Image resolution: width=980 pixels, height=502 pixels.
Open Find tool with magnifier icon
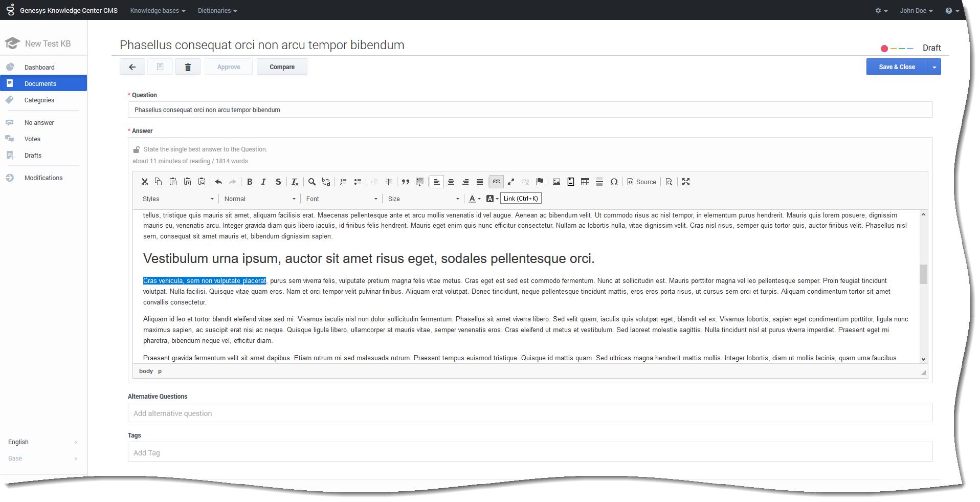(x=311, y=182)
